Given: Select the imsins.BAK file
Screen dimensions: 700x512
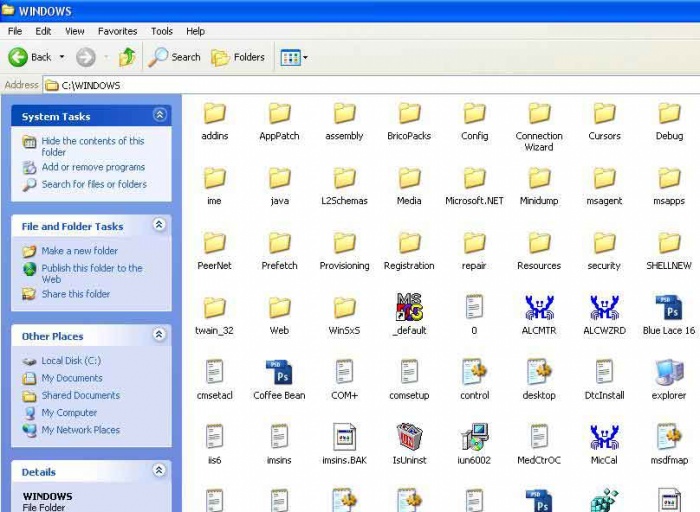Looking at the screenshot, I should point(345,444).
